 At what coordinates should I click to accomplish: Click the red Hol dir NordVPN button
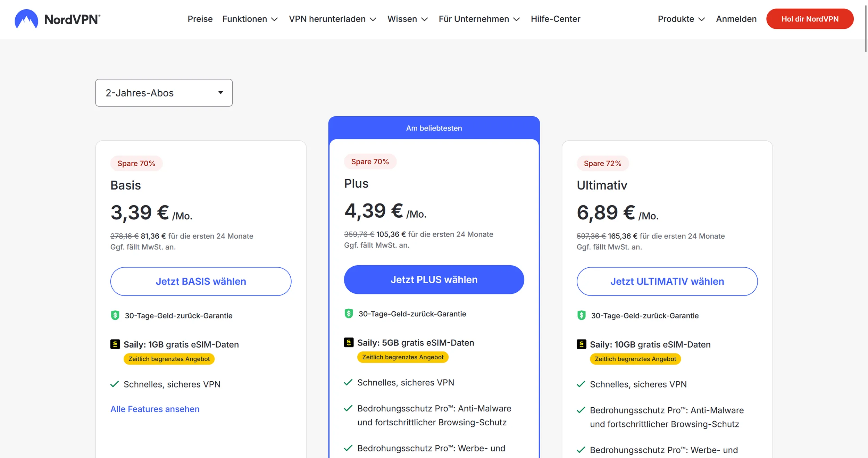(x=810, y=19)
